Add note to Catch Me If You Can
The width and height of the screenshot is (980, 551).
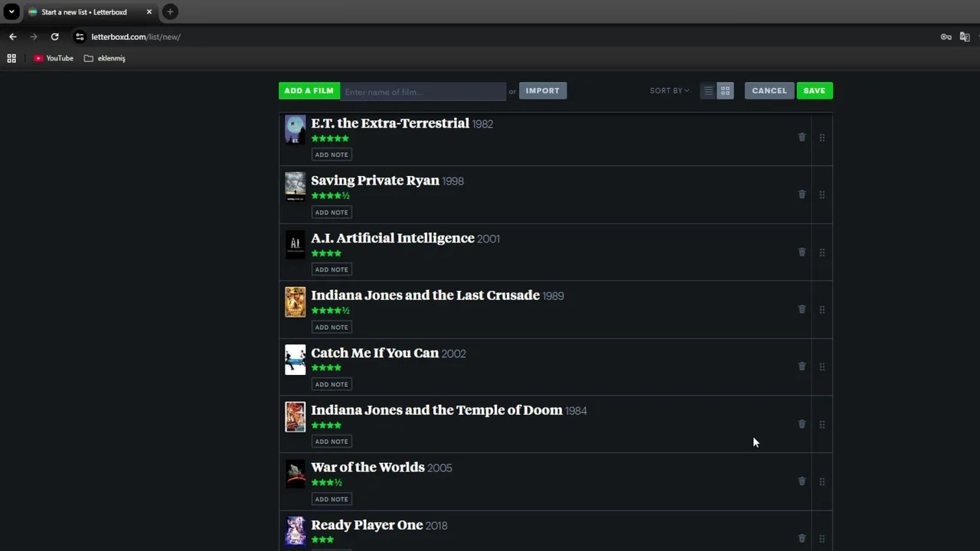tap(332, 384)
